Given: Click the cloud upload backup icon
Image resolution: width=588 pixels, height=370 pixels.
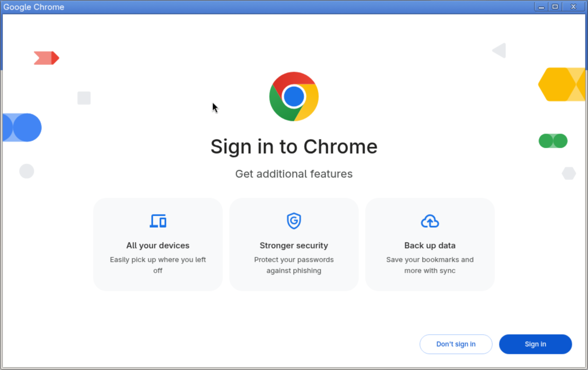Looking at the screenshot, I should (430, 221).
